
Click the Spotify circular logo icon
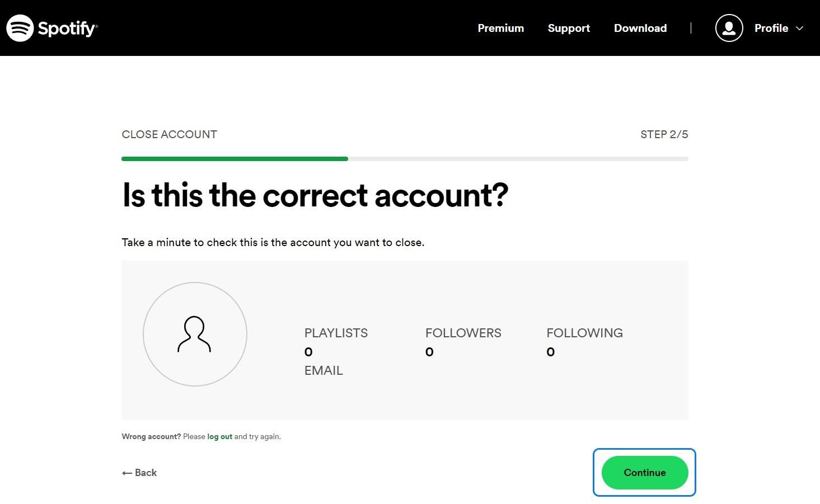pos(20,28)
